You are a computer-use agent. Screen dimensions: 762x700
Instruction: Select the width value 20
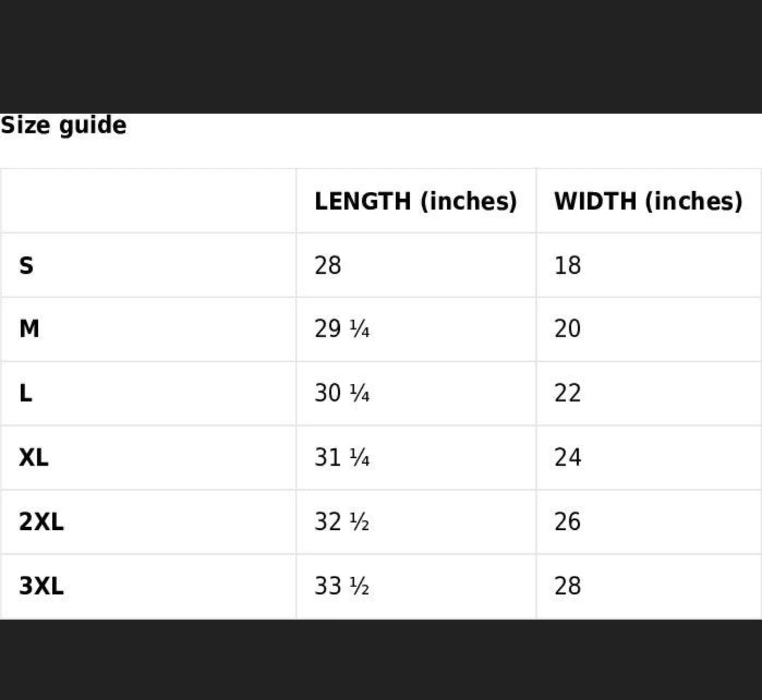point(567,329)
